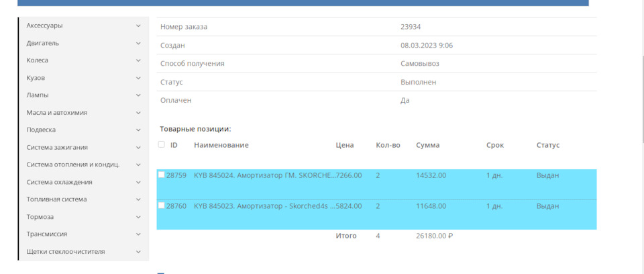Click the Выдан status for item 28759
644x274 pixels.
547,175
